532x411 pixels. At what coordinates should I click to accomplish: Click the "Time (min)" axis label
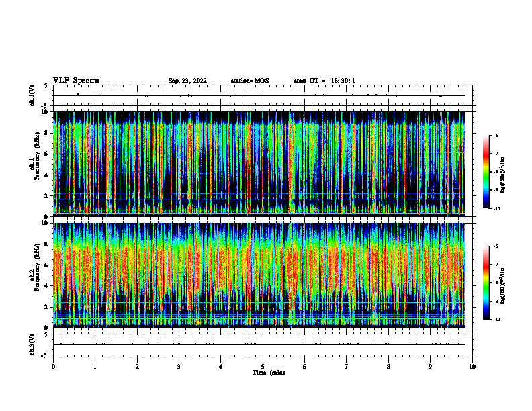pyautogui.click(x=269, y=373)
